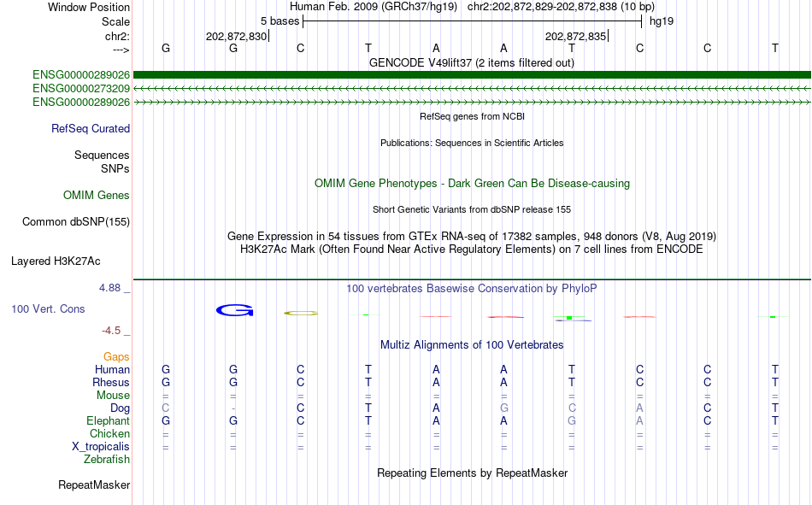Image resolution: width=812 pixels, height=505 pixels.
Task: Open the RefSeq Curated track label
Action: (x=90, y=128)
